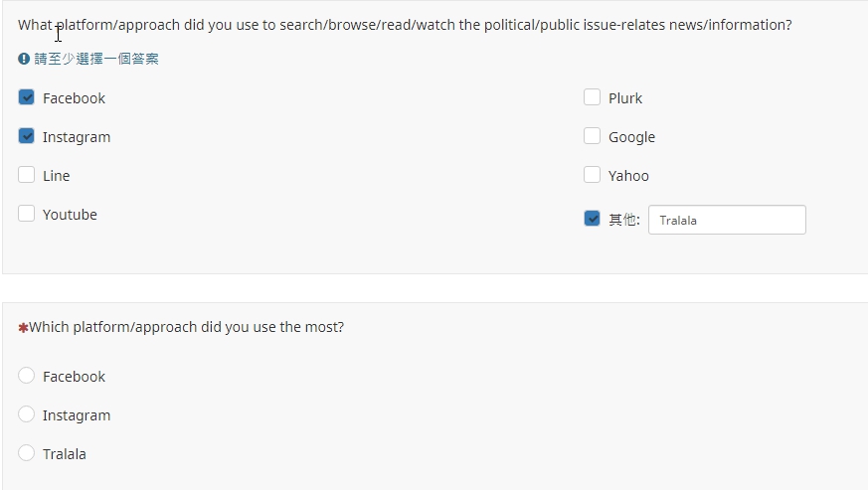868x490 pixels.
Task: Pick the Tralala radio button
Action: [x=27, y=453]
